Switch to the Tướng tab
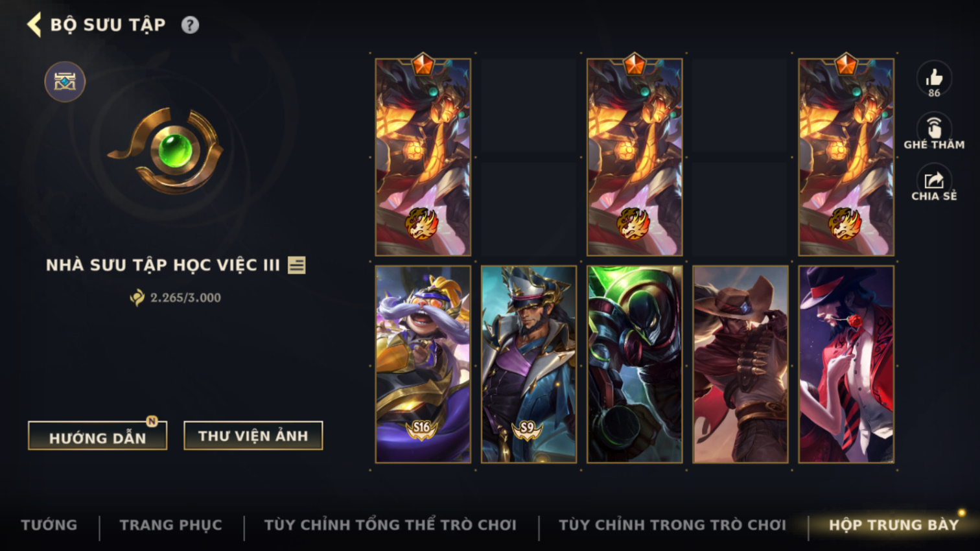The height and width of the screenshot is (551, 980). (x=49, y=525)
